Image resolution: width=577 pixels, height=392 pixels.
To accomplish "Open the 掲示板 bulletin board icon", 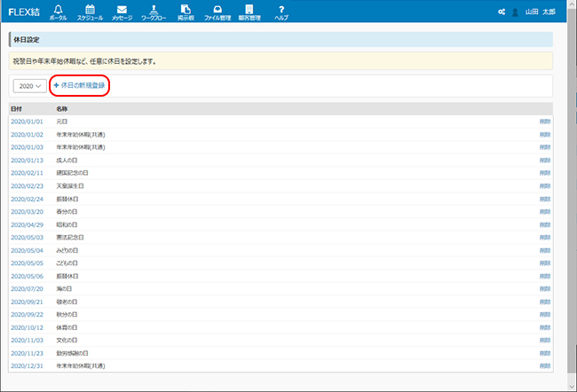I will 186,12.
